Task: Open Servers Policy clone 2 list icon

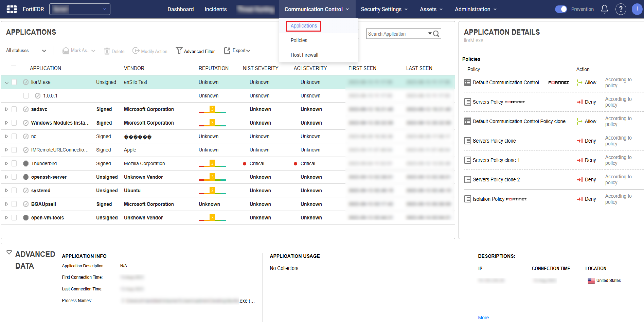Action: 468,180
